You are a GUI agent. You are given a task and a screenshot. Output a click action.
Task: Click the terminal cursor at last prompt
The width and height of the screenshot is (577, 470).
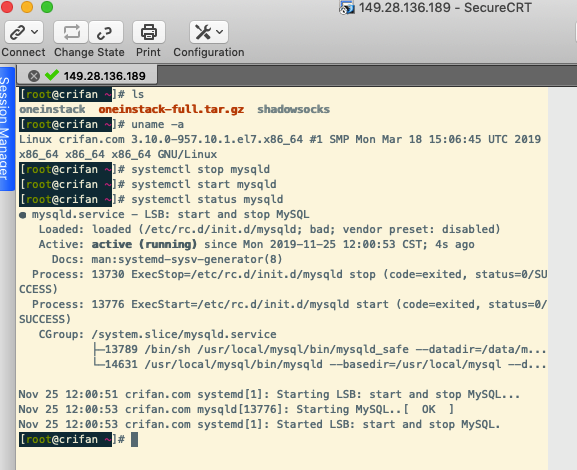[134, 439]
